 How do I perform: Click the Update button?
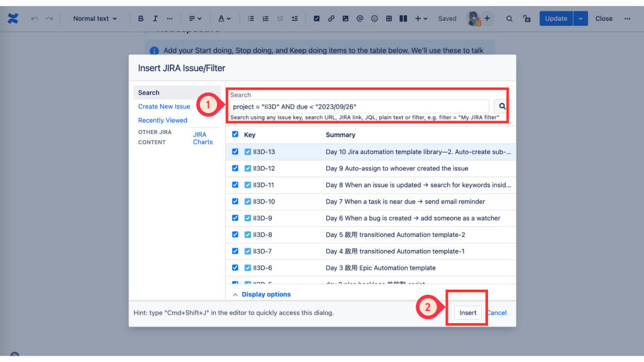pyautogui.click(x=556, y=18)
